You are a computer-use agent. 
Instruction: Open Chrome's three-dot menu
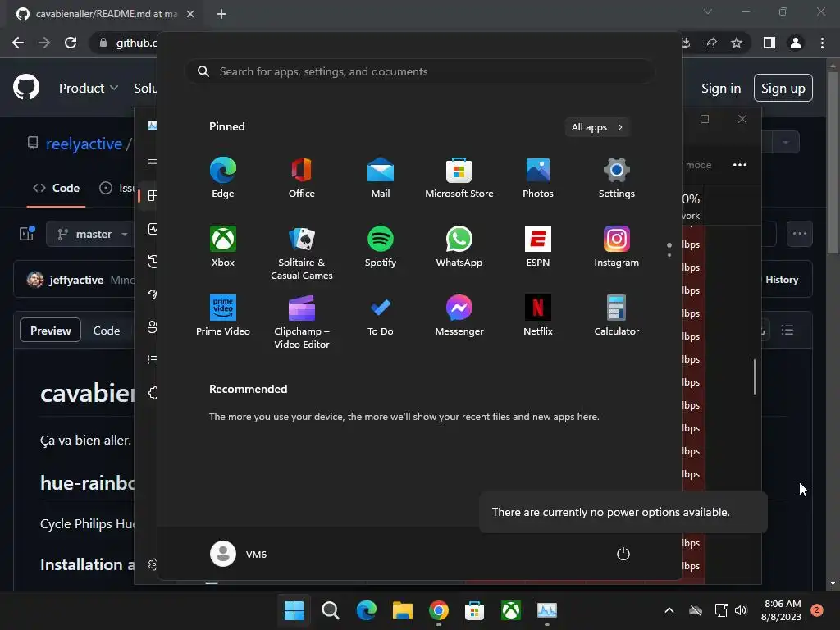point(822,43)
